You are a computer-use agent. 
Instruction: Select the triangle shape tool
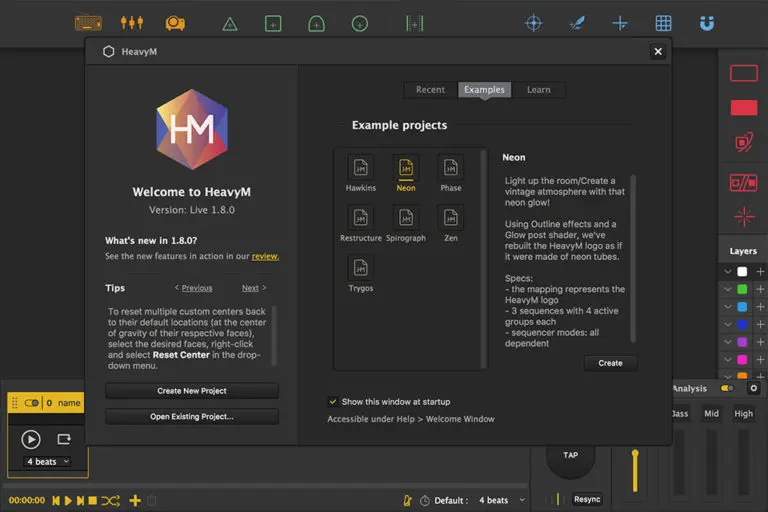tap(230, 24)
